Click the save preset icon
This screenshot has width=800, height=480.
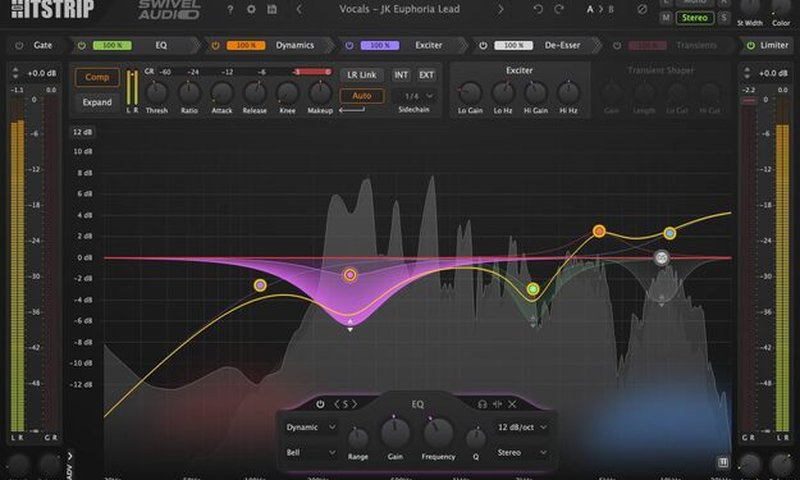pyautogui.click(x=272, y=10)
